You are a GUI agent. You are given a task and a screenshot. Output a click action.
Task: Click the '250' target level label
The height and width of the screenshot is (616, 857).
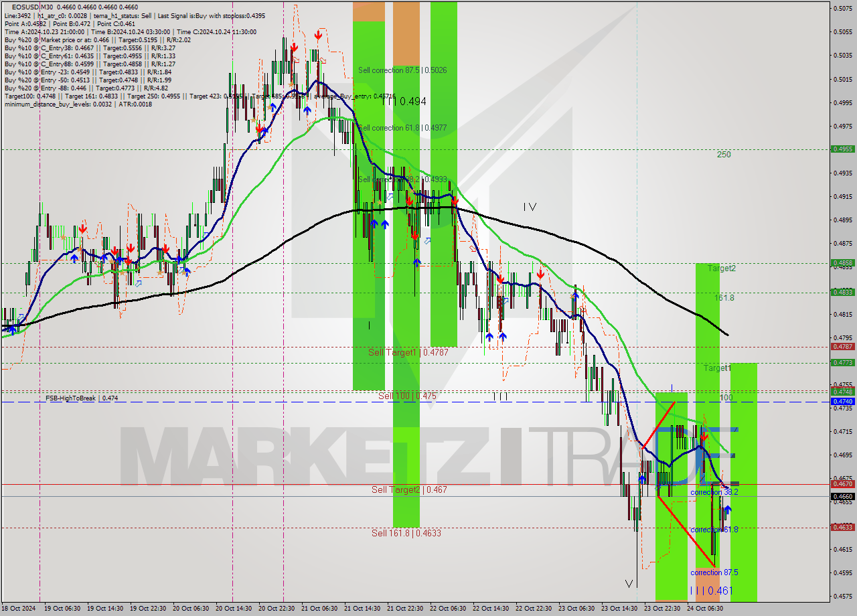724,154
